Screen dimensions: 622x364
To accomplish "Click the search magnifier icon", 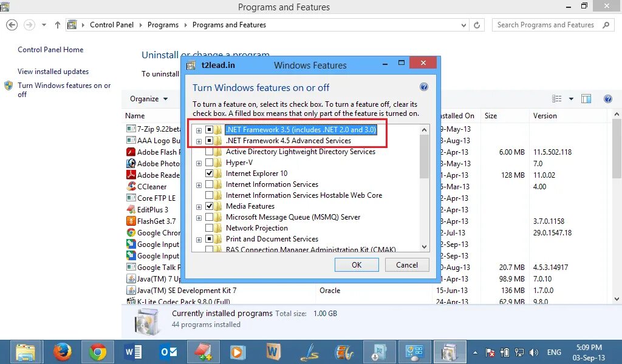I will click(606, 25).
